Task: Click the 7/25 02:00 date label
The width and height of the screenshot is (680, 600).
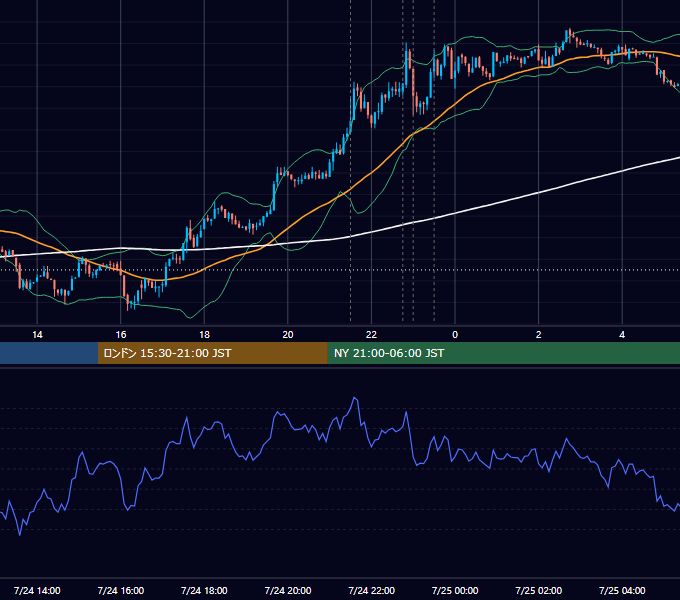Action: tap(539, 590)
